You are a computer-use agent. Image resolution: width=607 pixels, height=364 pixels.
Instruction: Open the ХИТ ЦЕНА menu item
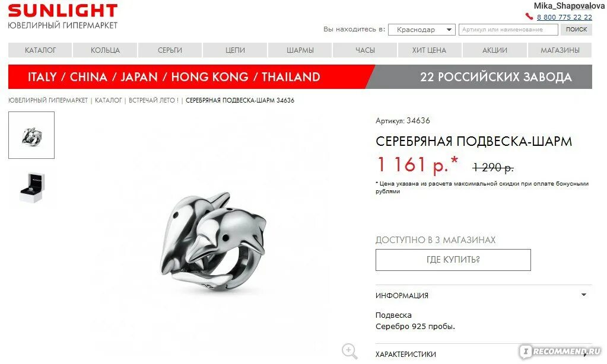430,50
